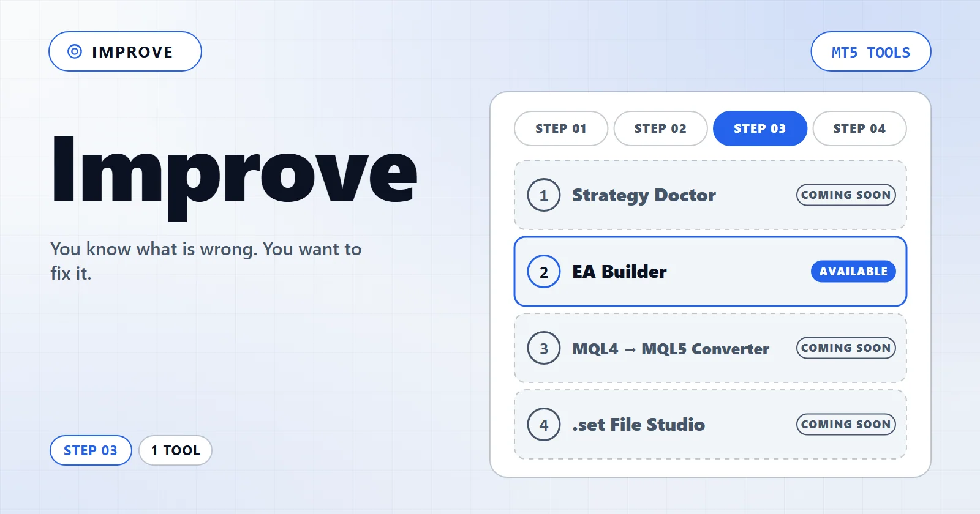Click the number 4 circle for .set File Studio

click(x=544, y=425)
